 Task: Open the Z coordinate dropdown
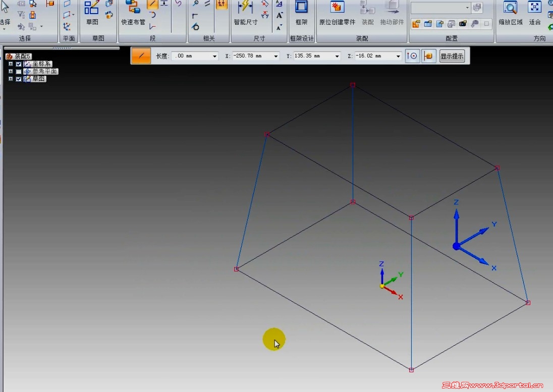(x=398, y=56)
